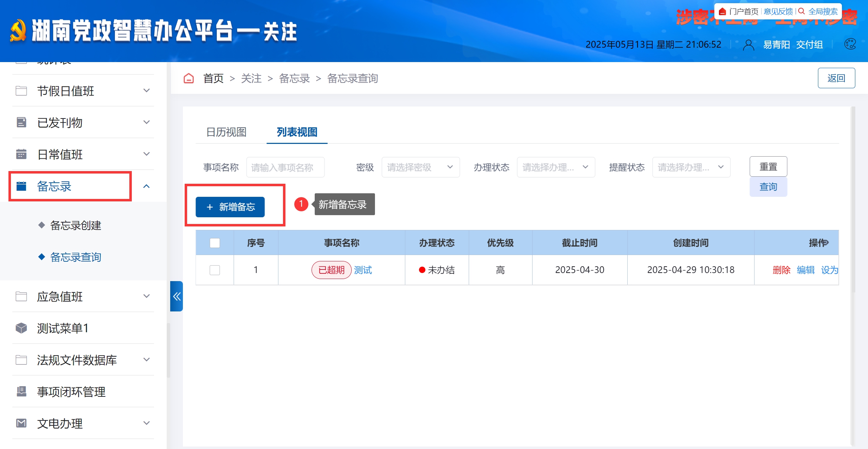This screenshot has width=868, height=449.
Task: Collapse sidebar with double-arrow handle
Action: [x=177, y=296]
